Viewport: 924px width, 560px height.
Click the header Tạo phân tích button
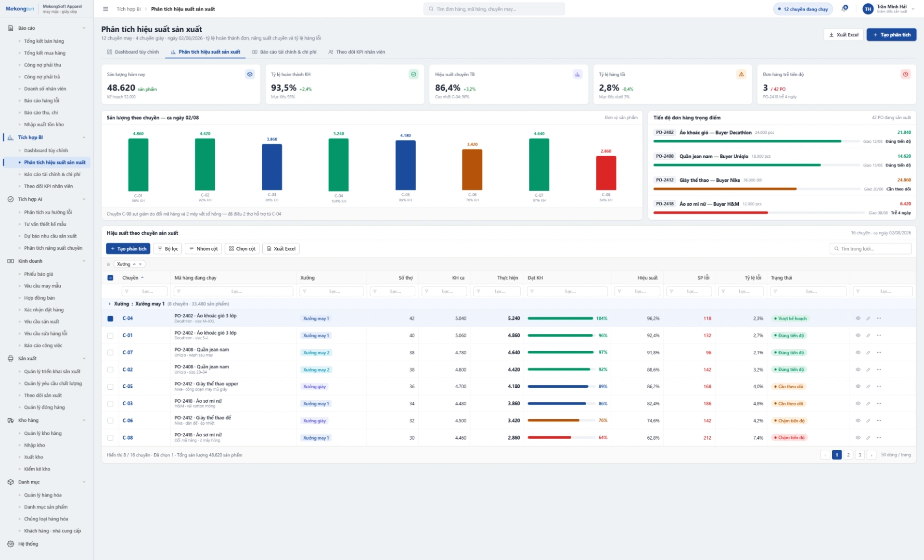pyautogui.click(x=891, y=35)
